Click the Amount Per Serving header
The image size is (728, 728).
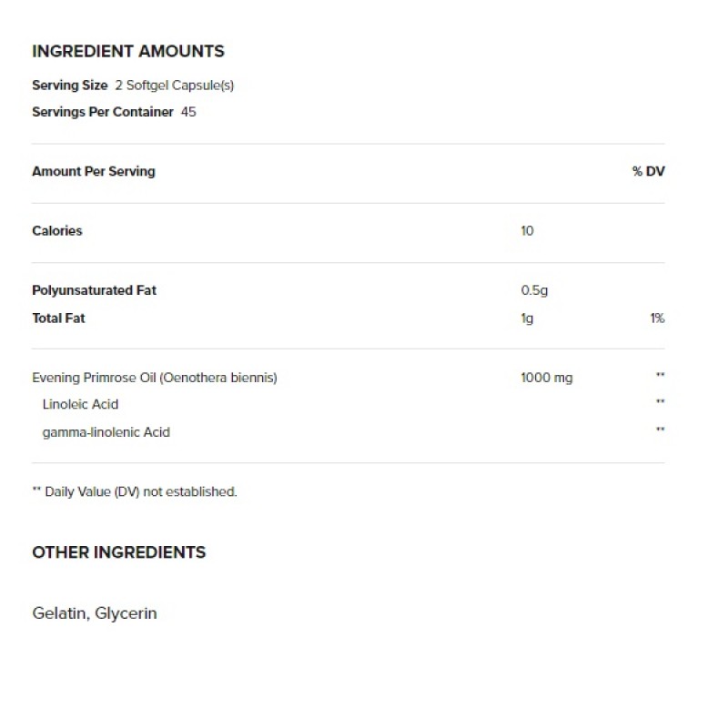(94, 171)
